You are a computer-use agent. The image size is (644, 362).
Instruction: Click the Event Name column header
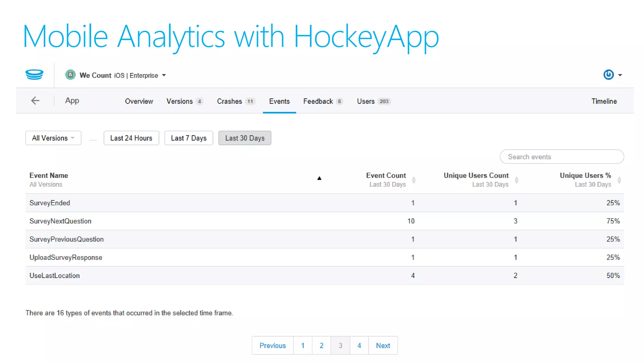point(49,175)
